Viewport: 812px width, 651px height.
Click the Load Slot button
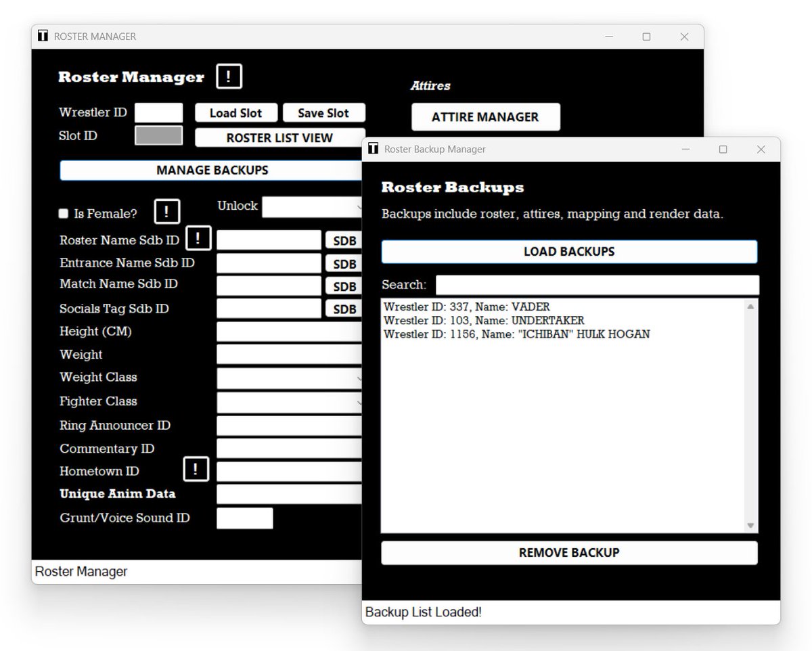pos(235,113)
